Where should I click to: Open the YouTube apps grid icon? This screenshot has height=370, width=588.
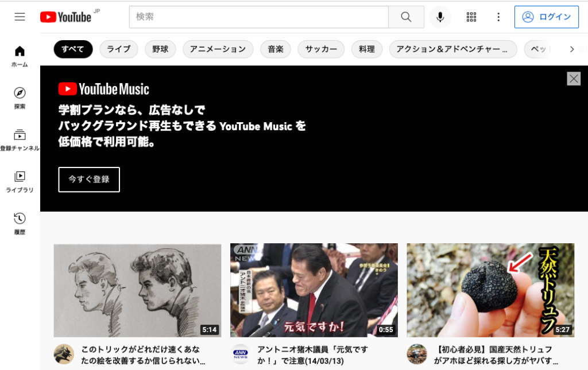[471, 17]
